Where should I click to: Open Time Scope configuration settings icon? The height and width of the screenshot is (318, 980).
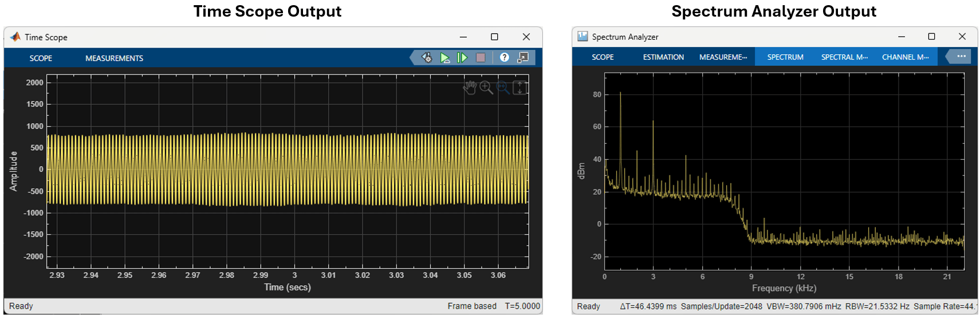(427, 57)
